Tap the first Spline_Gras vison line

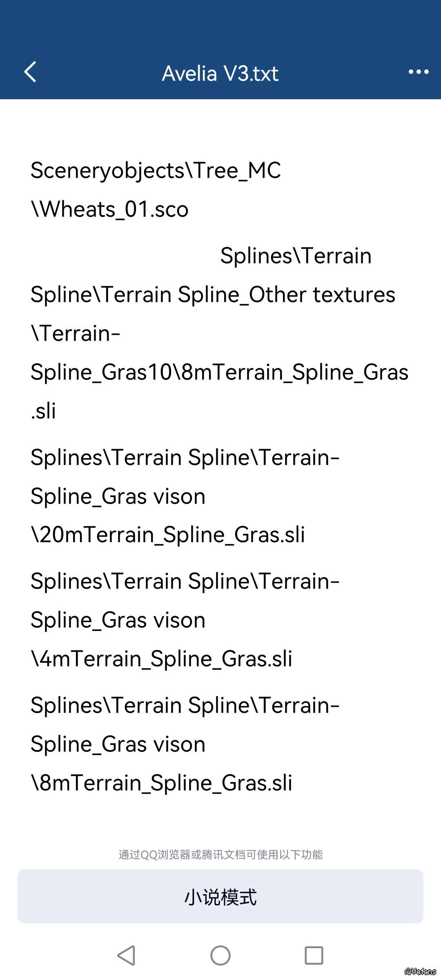point(118,497)
